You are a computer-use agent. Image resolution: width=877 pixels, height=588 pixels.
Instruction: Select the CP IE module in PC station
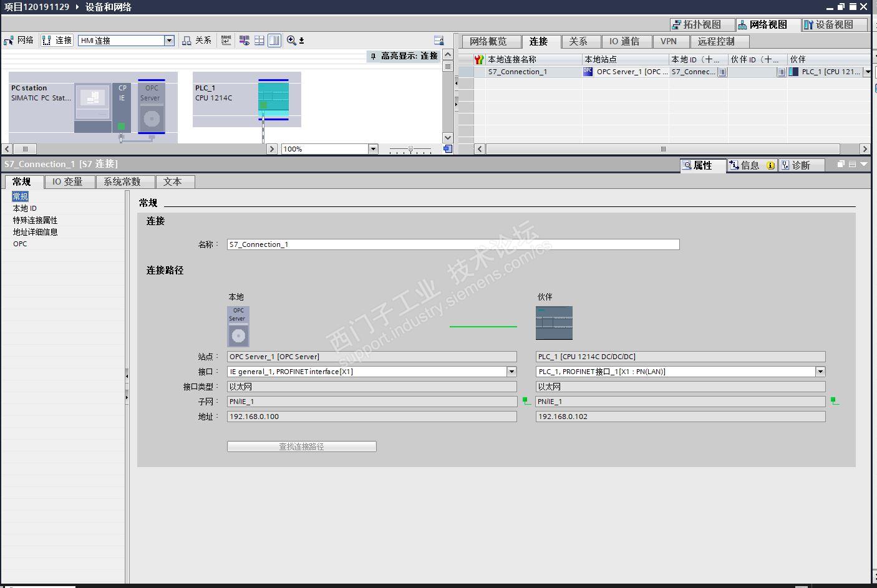pyautogui.click(x=122, y=107)
